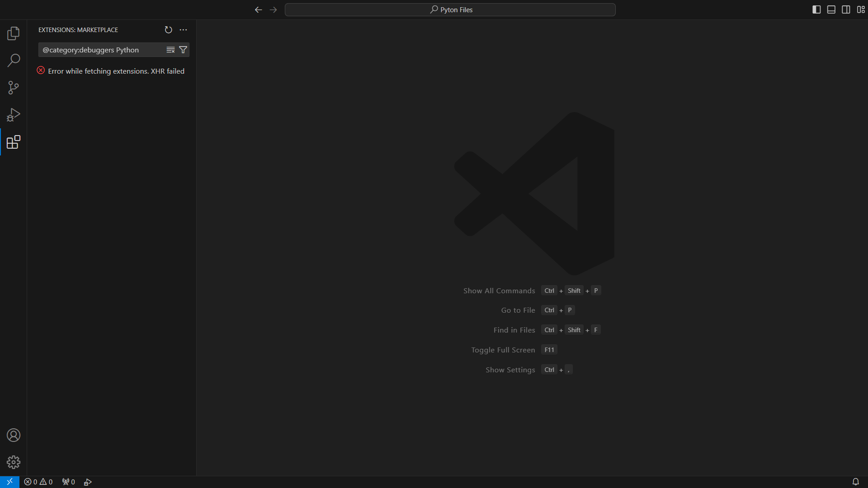Click the Find in Files hint
The height and width of the screenshot is (488, 868).
tap(514, 330)
